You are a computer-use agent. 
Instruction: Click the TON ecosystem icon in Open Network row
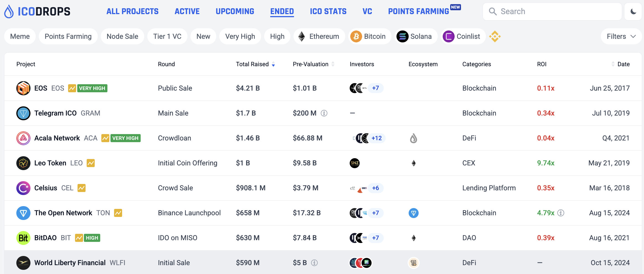click(413, 213)
